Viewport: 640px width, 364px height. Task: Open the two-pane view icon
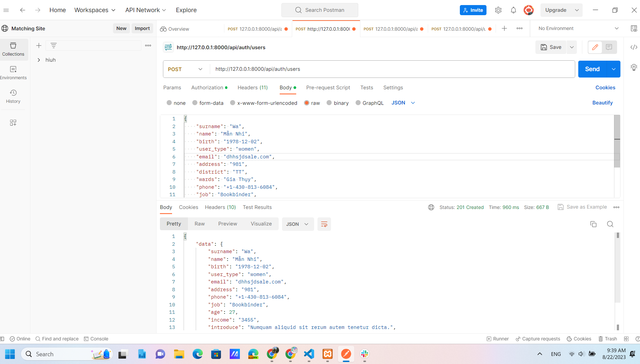click(626, 339)
